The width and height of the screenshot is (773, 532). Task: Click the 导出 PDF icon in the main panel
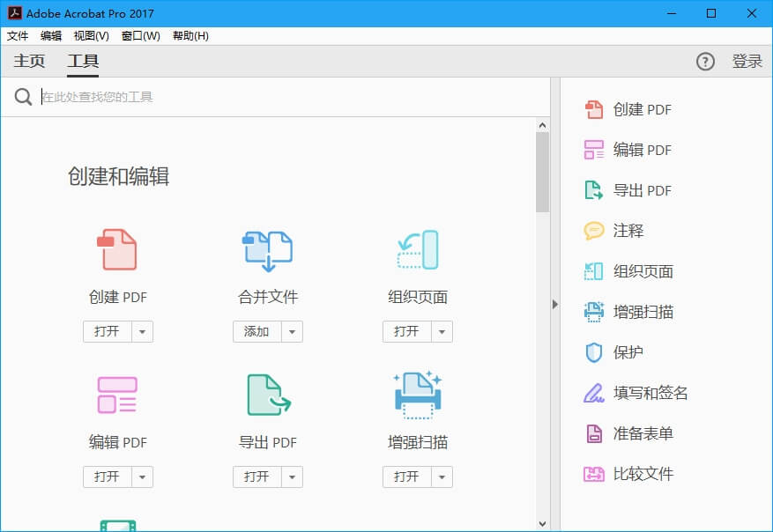tap(267, 395)
